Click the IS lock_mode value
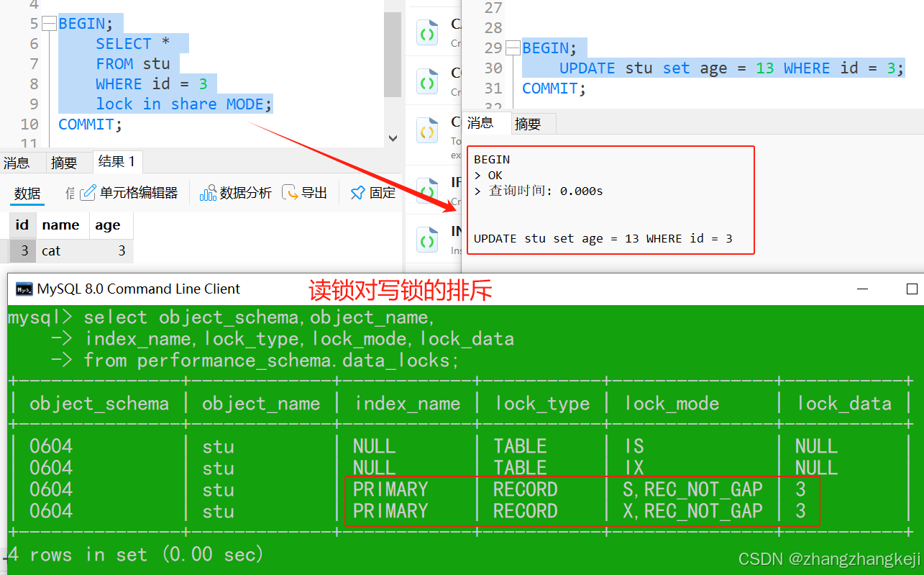The height and width of the screenshot is (575, 924). [x=634, y=446]
